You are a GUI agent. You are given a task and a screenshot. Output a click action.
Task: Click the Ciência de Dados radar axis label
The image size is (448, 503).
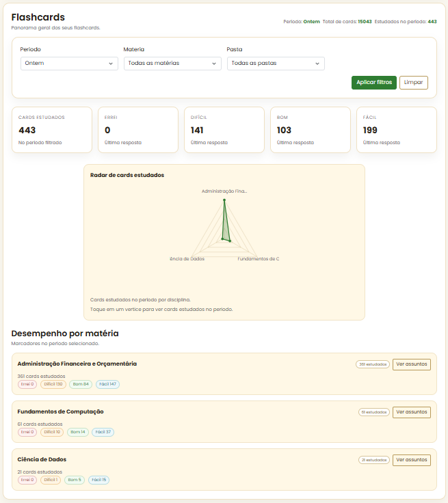coord(187,259)
